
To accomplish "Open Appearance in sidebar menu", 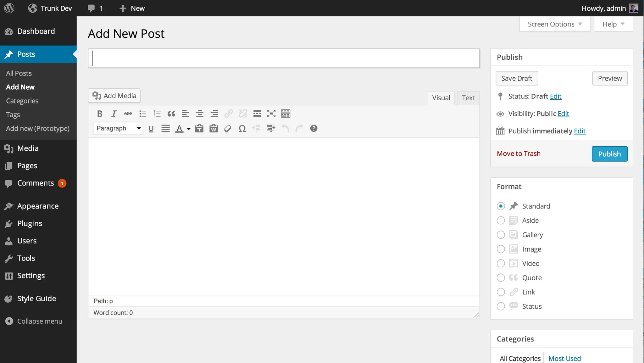I will 38,206.
